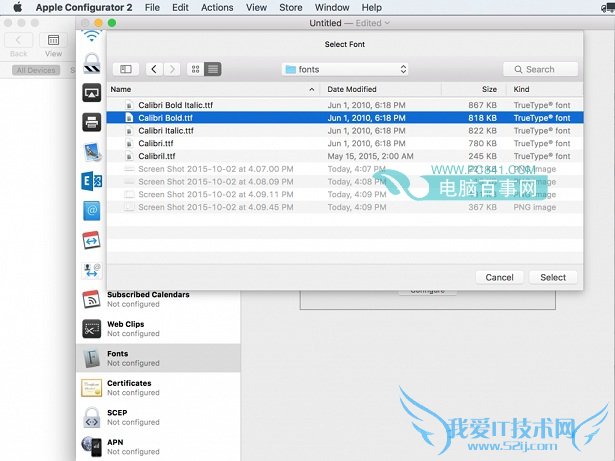Open the Apple menu
The image size is (615, 461).
(x=17, y=7)
